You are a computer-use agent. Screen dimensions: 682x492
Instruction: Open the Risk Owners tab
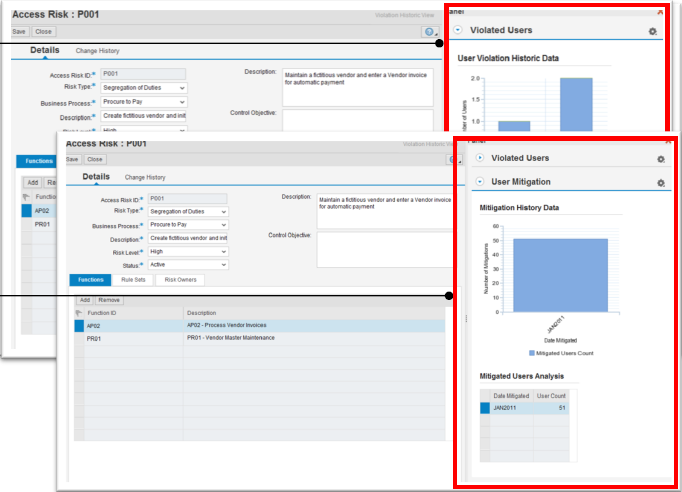point(181,280)
